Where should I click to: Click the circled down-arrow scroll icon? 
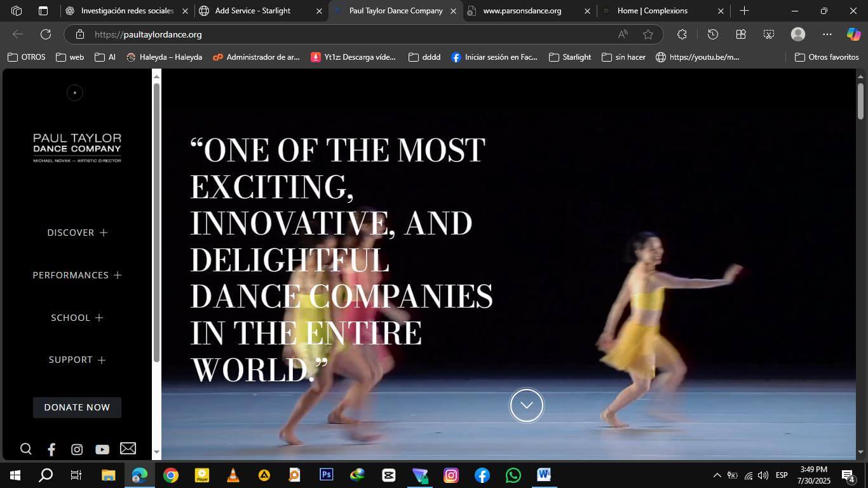point(526,405)
